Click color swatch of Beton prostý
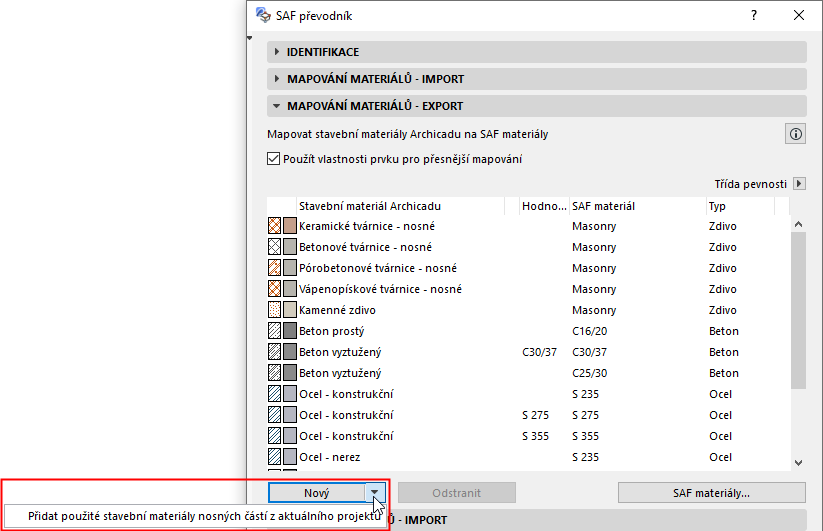This screenshot has width=823, height=531. pos(290,331)
